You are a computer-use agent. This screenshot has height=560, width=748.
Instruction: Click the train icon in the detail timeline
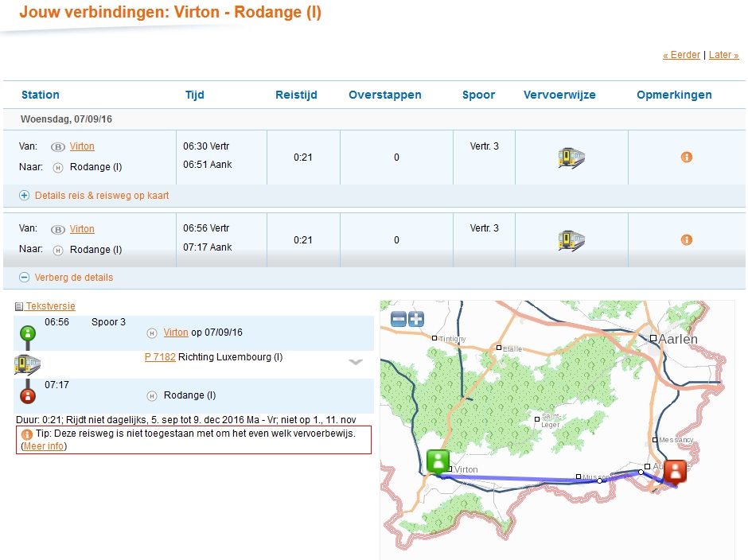pyautogui.click(x=27, y=365)
